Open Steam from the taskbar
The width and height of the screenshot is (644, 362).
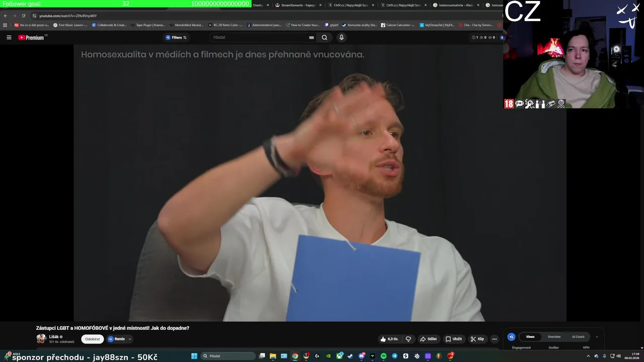pos(350,356)
